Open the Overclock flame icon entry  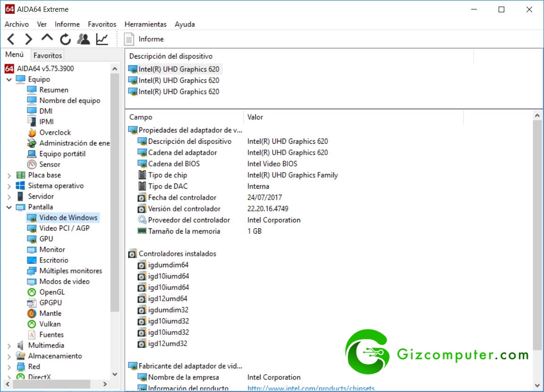click(x=55, y=132)
